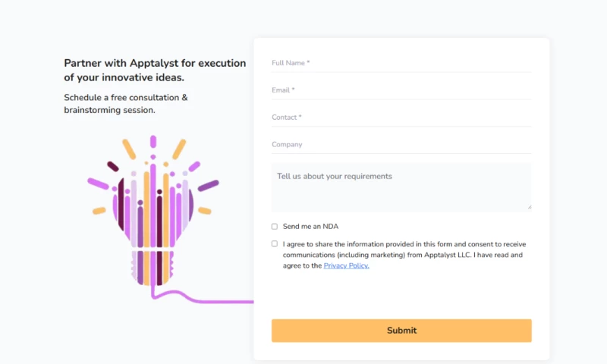The image size is (607, 364).
Task: Select the Contact input field
Action: (401, 118)
